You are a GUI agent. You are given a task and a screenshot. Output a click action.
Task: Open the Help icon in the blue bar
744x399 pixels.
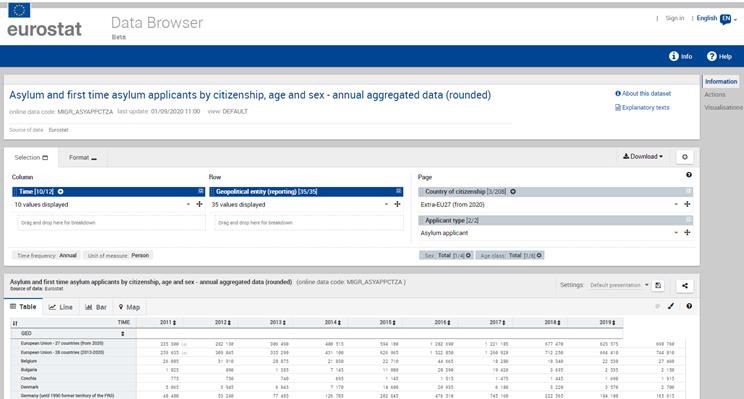pos(712,56)
